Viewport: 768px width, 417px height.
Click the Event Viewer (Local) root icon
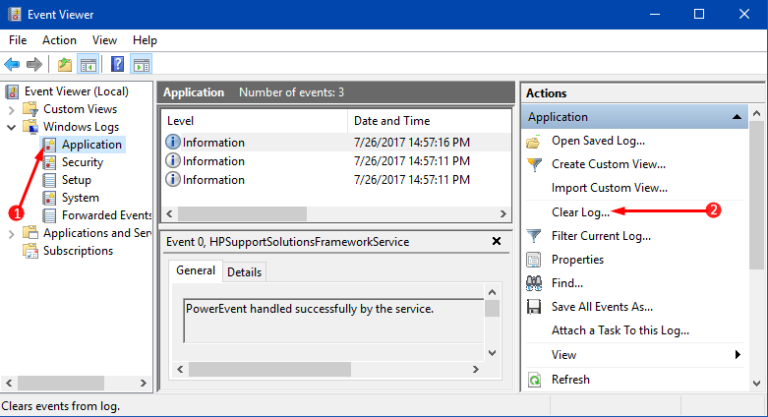pyautogui.click(x=12, y=92)
